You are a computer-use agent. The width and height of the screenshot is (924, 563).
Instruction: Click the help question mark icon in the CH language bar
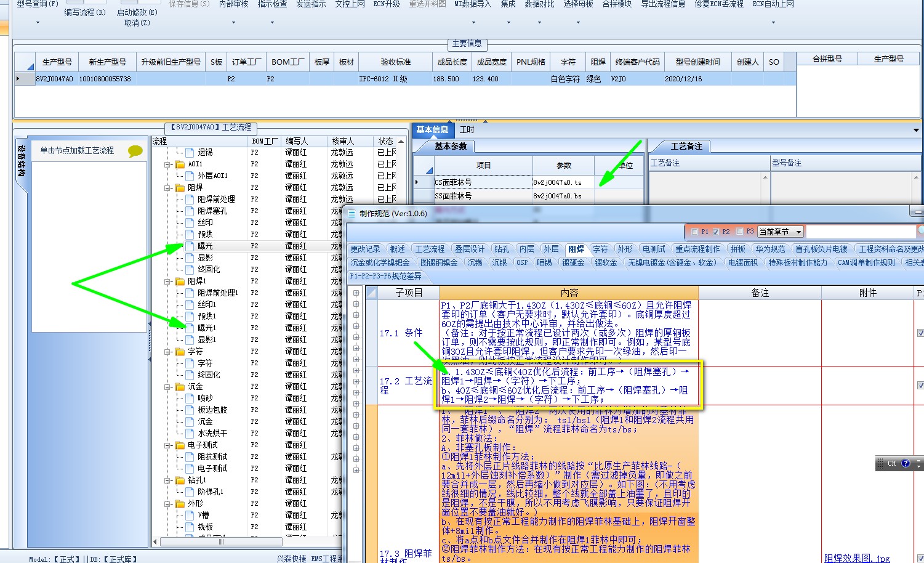906,463
